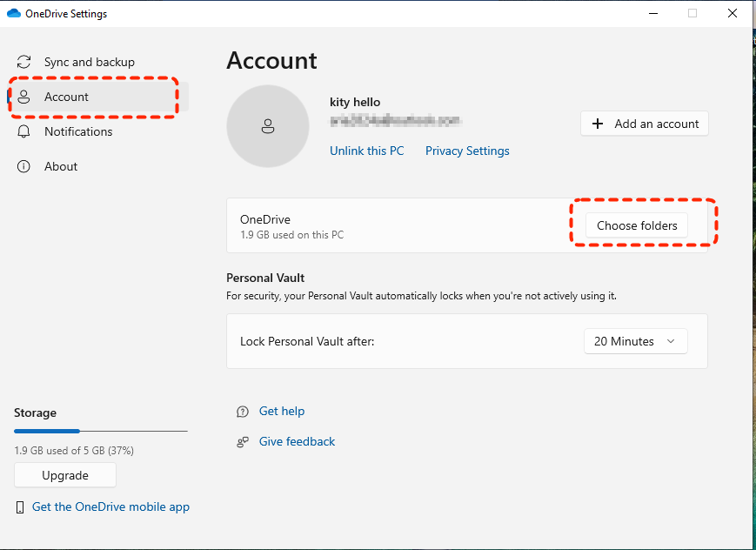The width and height of the screenshot is (756, 550).
Task: Click the Give feedback link
Action: 297,441
